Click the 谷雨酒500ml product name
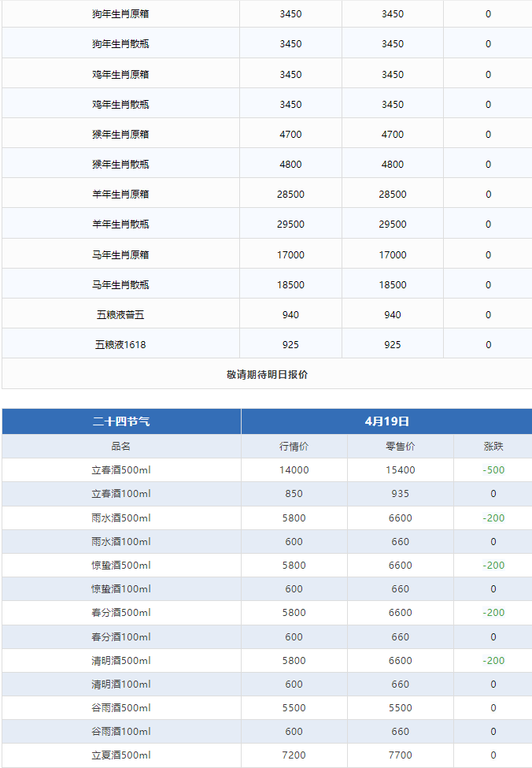This screenshot has width=532, height=768. pos(121,708)
